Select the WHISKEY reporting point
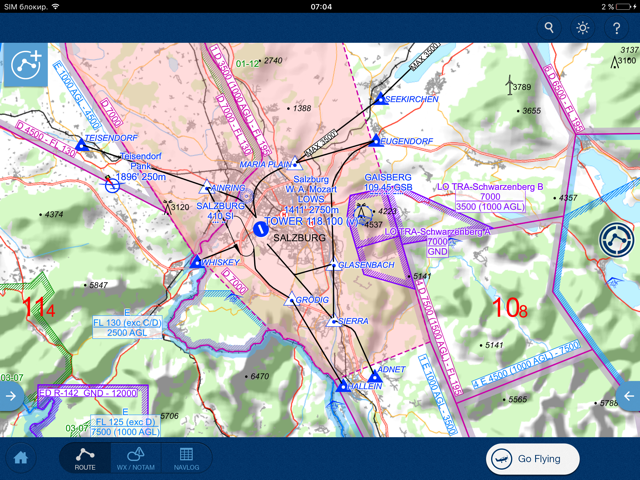Screen dimensions: 640x480 pos(197,262)
